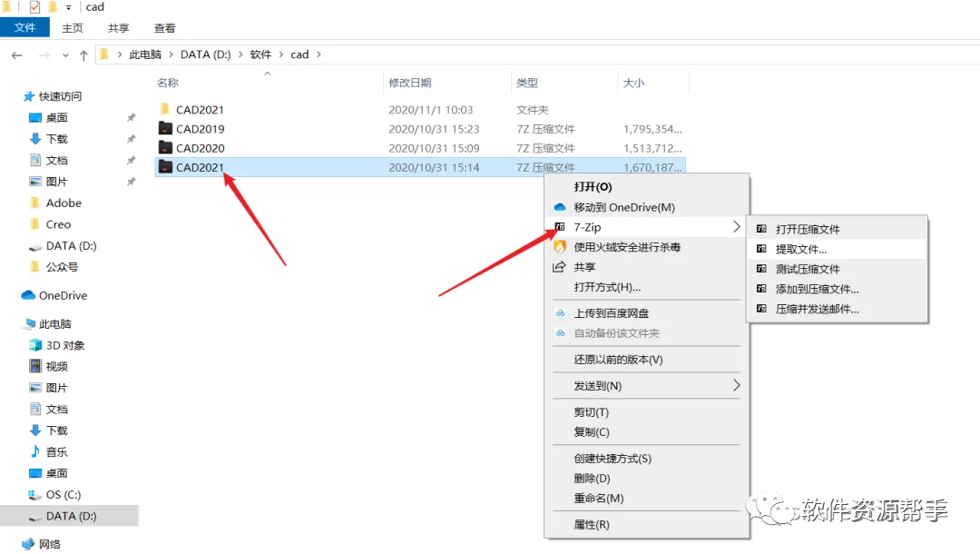This screenshot has width=980, height=554.
Task: Select the OS (C:) drive icon
Action: click(x=35, y=495)
